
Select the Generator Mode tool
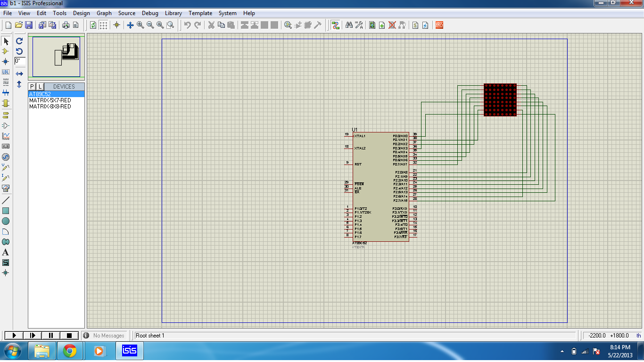(x=6, y=156)
